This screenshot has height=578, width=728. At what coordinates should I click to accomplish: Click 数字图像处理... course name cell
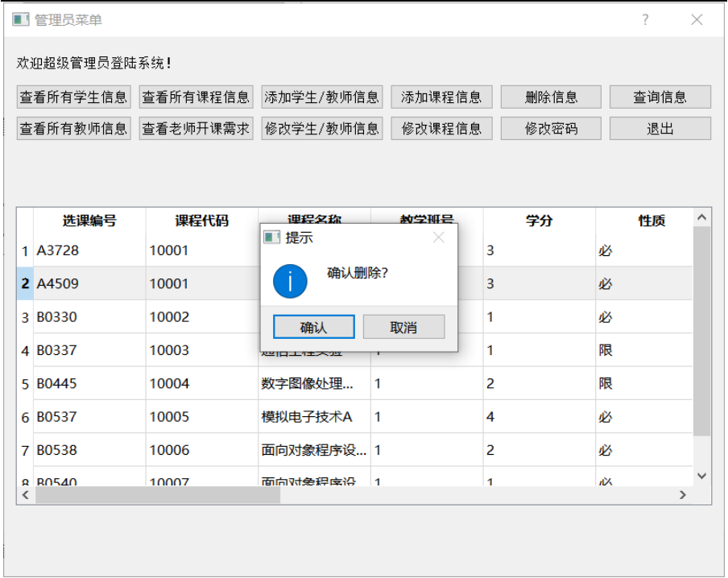point(314,384)
